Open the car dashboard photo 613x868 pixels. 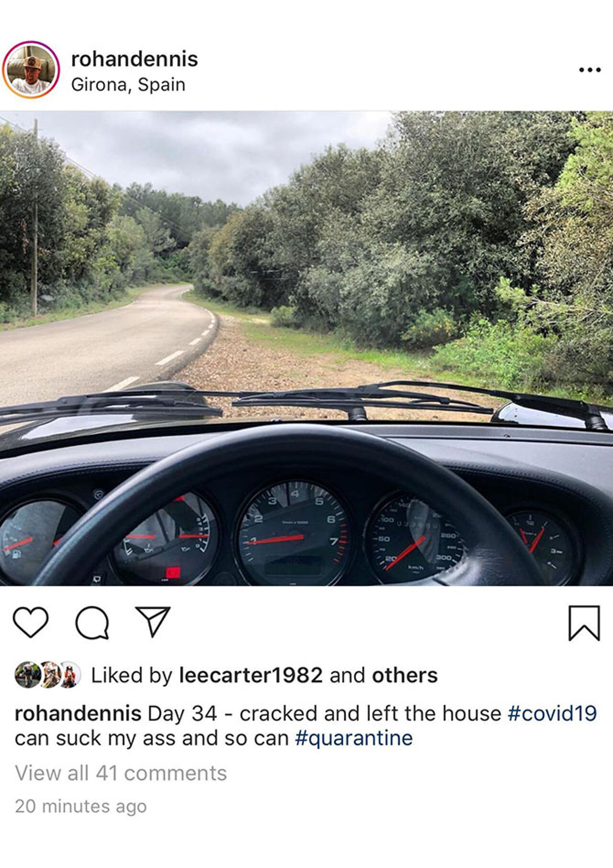click(306, 348)
